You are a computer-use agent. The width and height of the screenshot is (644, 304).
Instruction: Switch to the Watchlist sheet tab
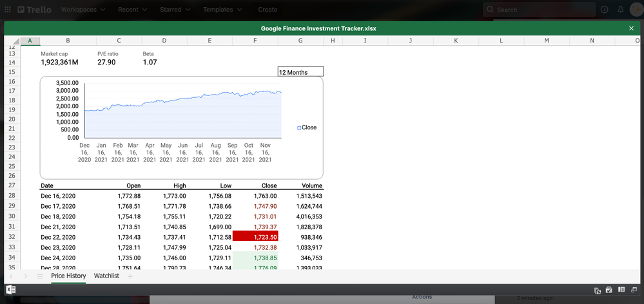[x=106, y=276]
